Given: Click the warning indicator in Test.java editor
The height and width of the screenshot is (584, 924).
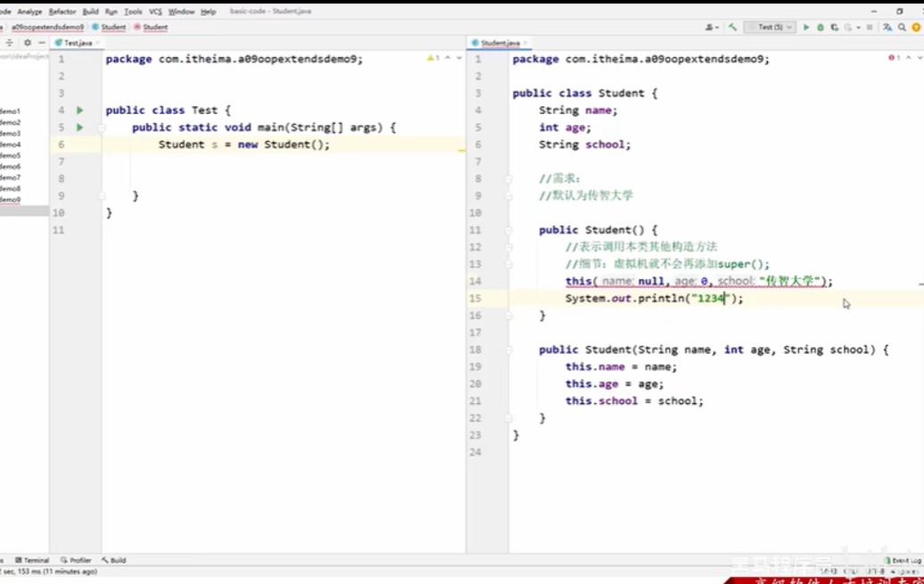Looking at the screenshot, I should (433, 58).
